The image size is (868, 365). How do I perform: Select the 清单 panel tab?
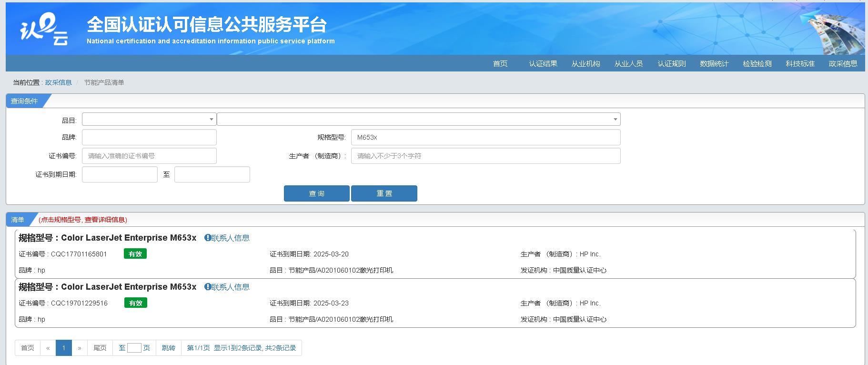coord(18,220)
